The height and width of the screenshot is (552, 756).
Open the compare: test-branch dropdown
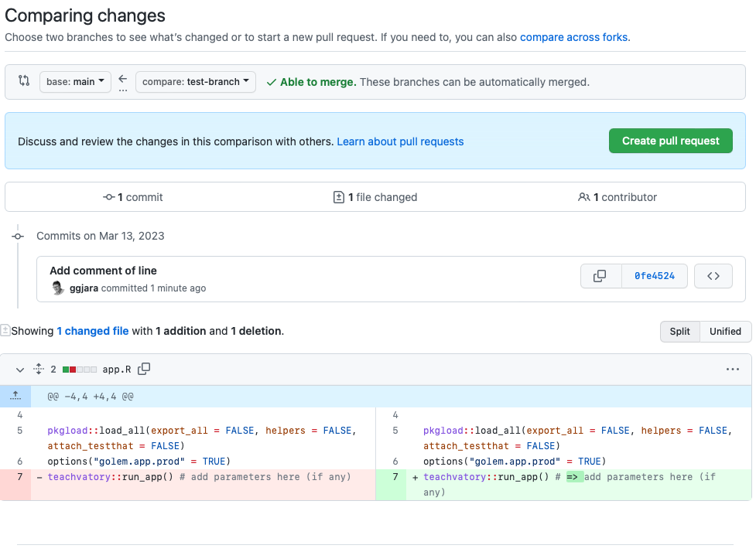point(195,82)
